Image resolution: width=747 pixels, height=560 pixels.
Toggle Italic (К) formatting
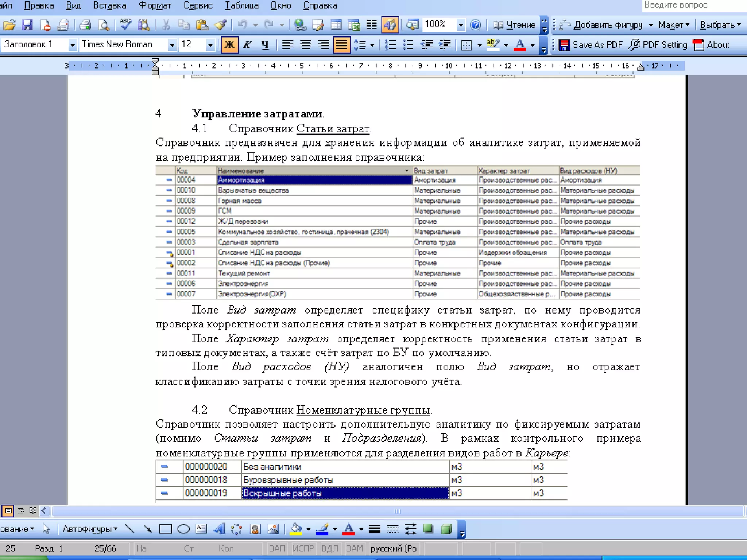tap(247, 45)
